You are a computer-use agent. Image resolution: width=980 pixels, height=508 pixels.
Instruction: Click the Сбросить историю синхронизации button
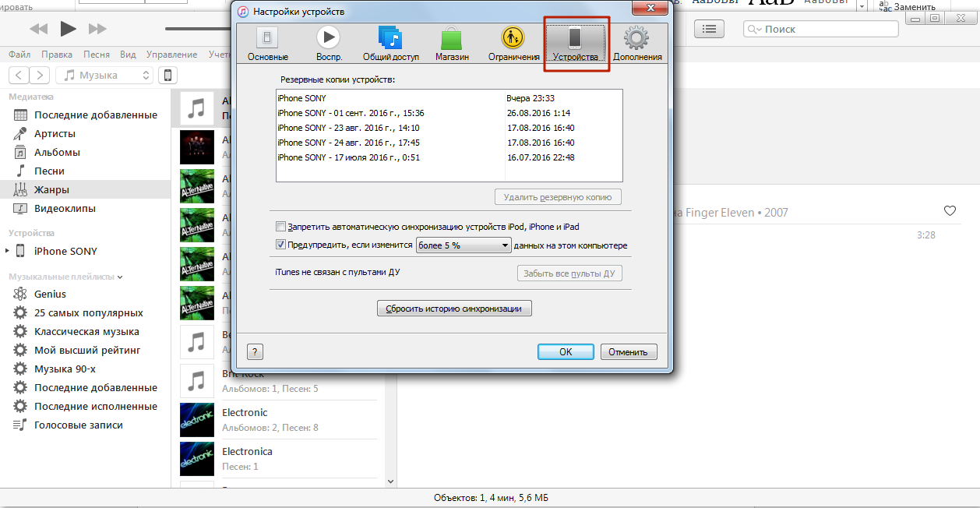[x=454, y=309]
